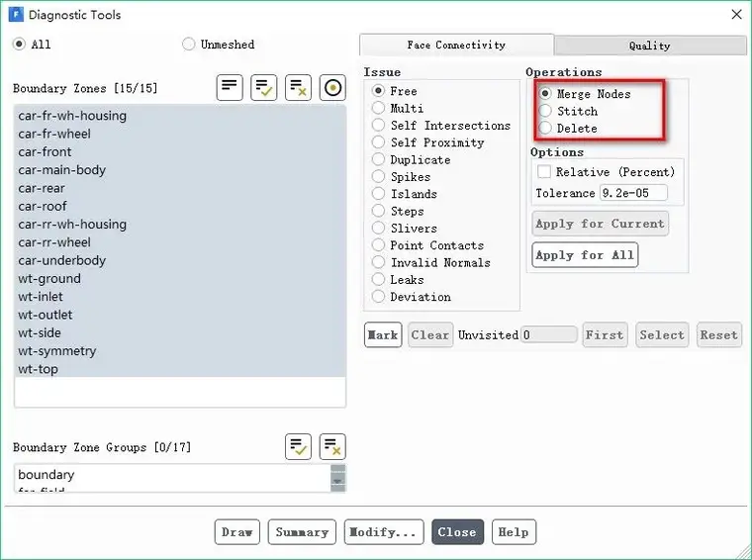
Task: Select car-front in Boundary Zones
Action: point(180,152)
